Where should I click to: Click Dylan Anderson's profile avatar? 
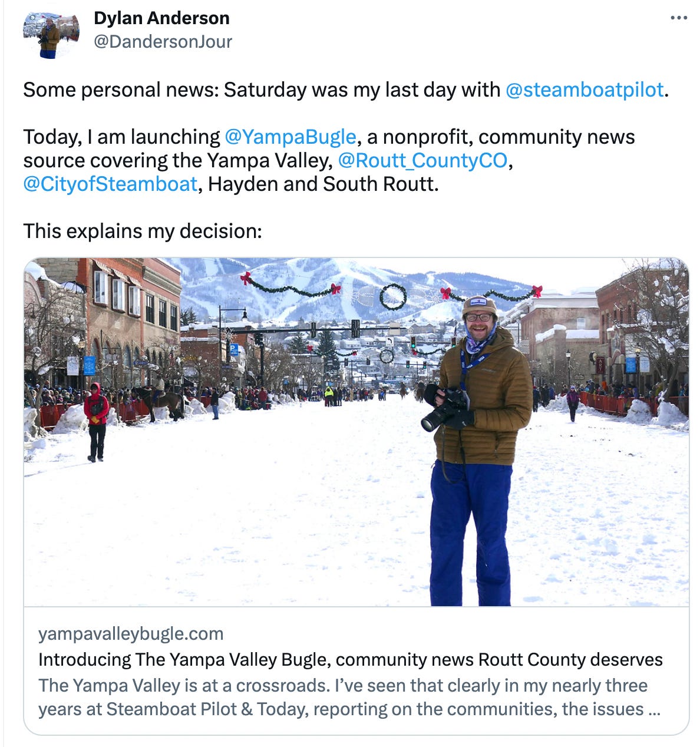(x=51, y=35)
